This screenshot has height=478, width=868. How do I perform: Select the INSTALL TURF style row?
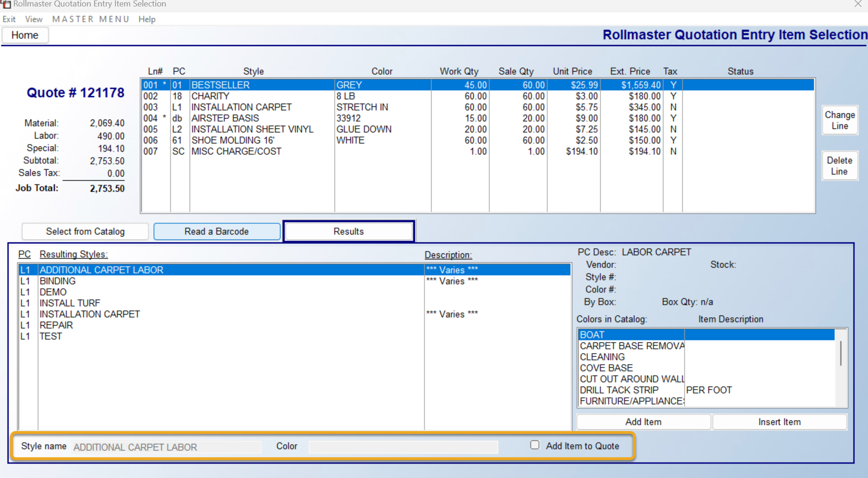294,303
